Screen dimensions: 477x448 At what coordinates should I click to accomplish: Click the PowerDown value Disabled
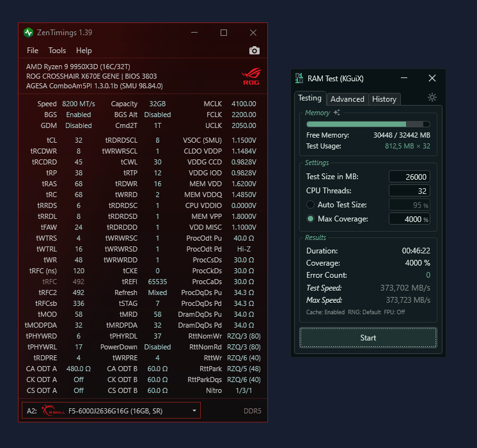pyautogui.click(x=157, y=347)
